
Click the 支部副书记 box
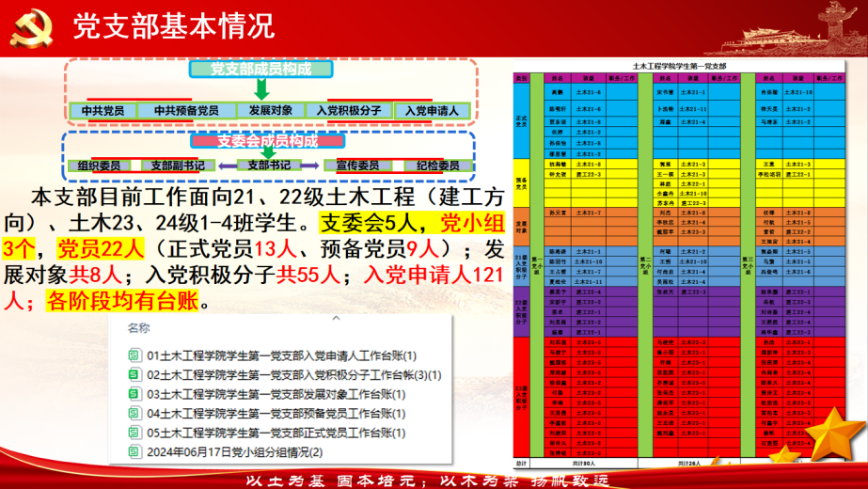coord(178,165)
